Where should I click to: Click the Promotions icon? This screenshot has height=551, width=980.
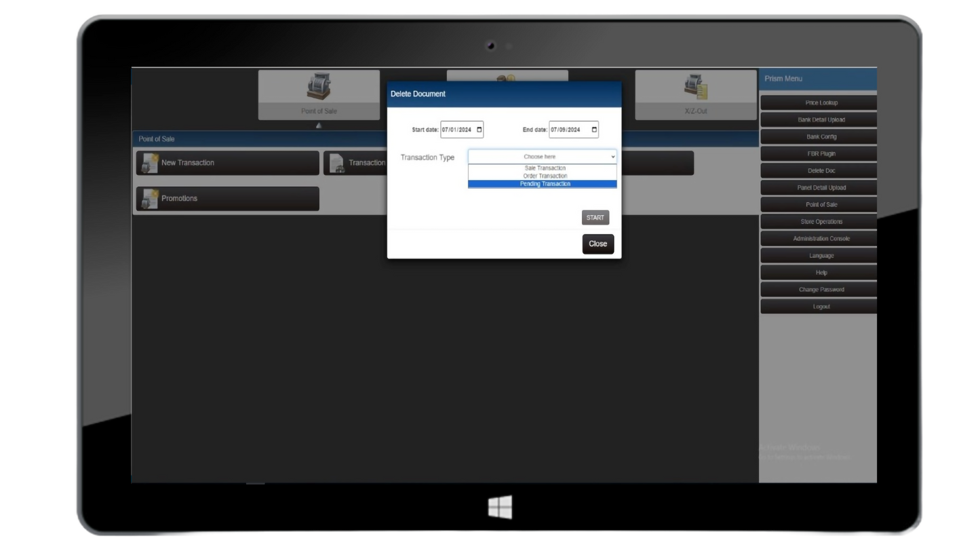pos(150,199)
